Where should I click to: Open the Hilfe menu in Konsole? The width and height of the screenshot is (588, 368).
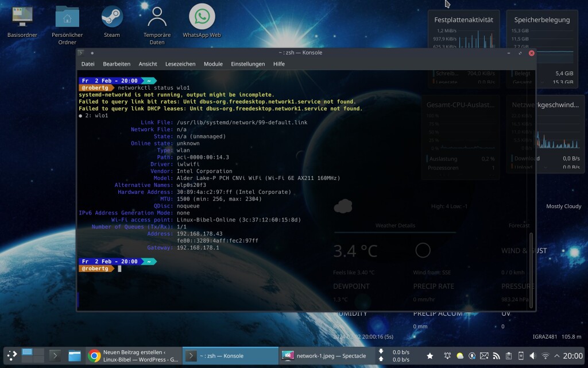tap(278, 64)
